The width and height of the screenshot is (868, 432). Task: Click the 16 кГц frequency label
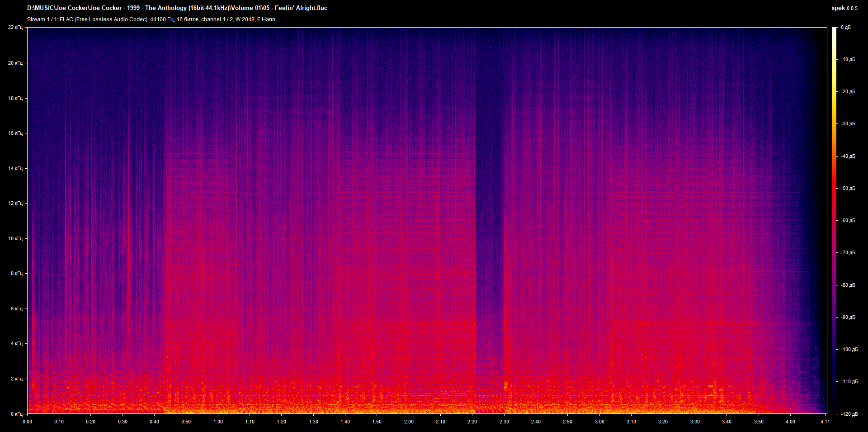pos(15,133)
